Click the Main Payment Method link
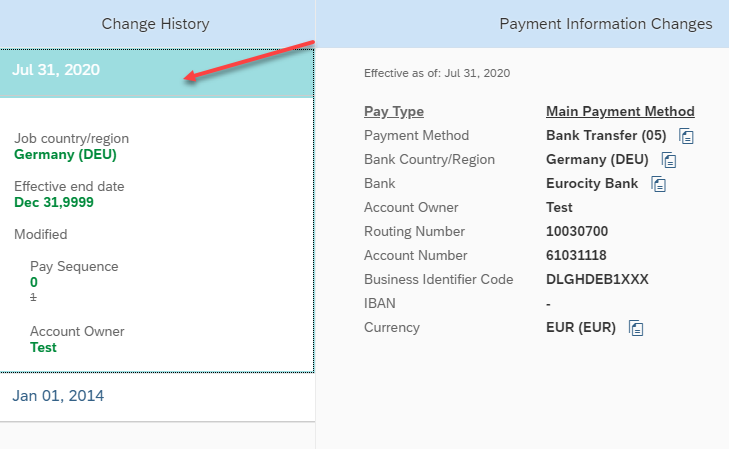 point(620,112)
